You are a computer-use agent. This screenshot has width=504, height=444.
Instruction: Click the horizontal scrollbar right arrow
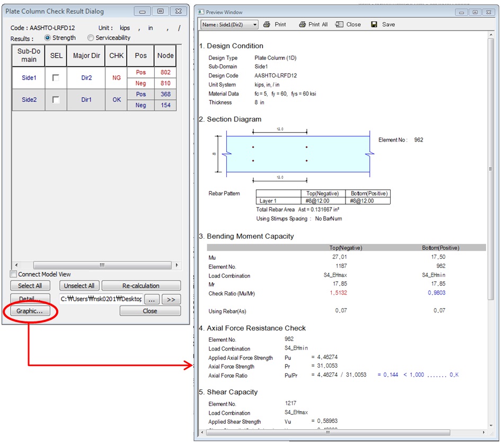point(176,265)
